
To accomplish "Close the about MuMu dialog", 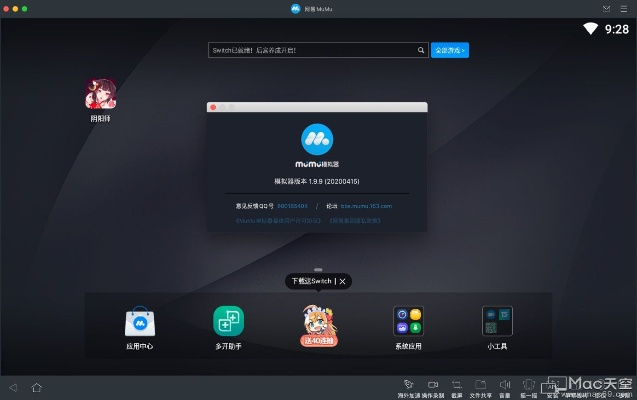I will tap(213, 107).
